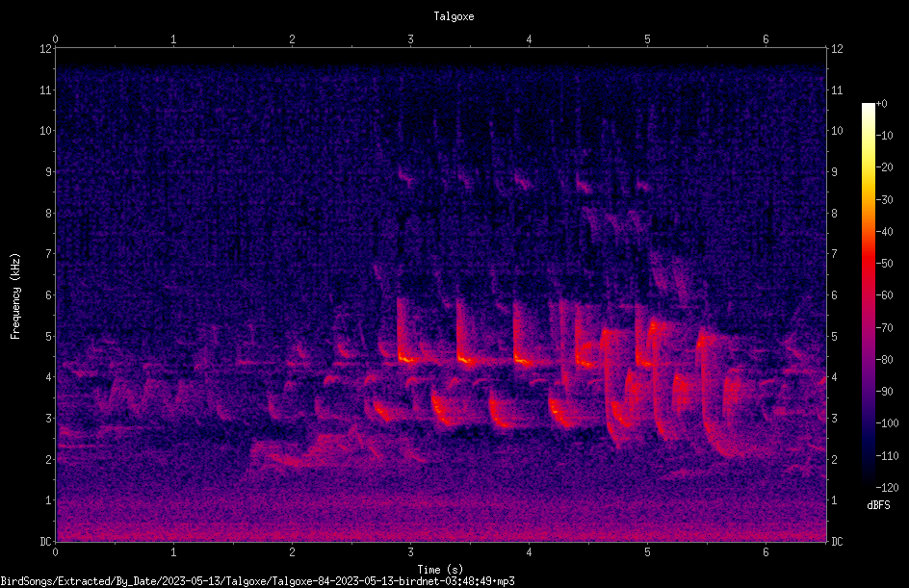Click the 4 second mark on top axis
Screen dimensions: 909x588
(529, 39)
